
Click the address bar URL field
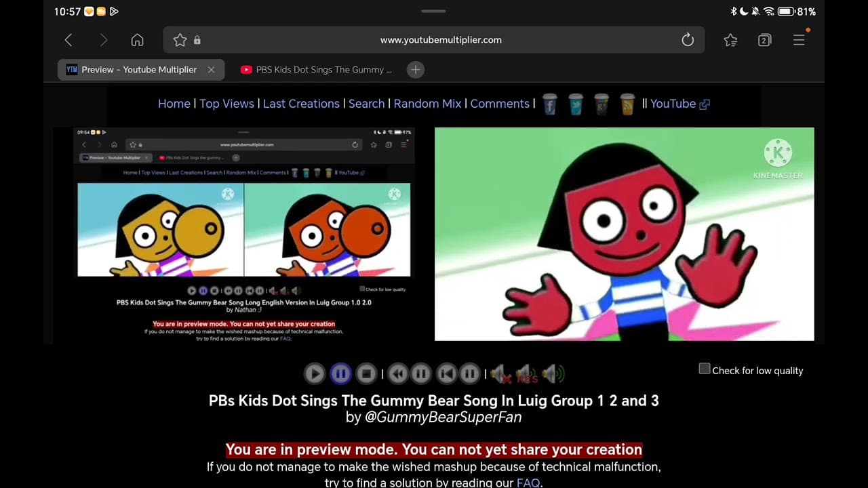tap(434, 40)
